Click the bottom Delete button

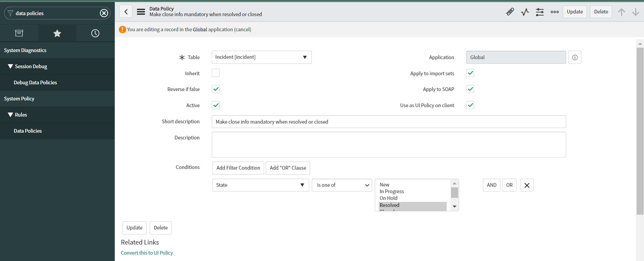click(x=161, y=228)
